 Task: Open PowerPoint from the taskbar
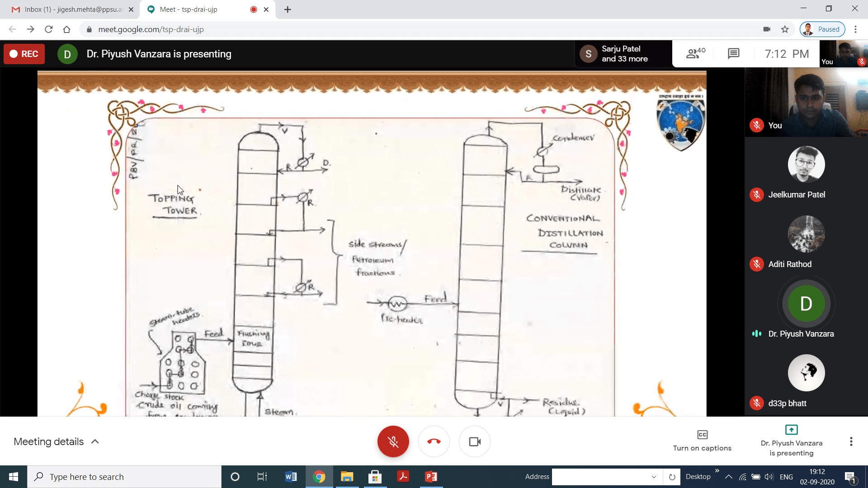(x=431, y=477)
